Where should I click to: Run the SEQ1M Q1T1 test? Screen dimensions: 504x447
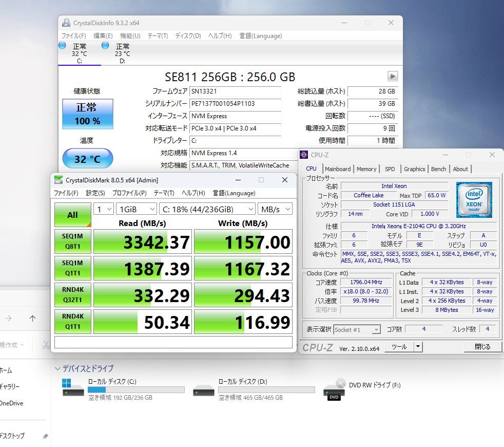click(x=73, y=268)
